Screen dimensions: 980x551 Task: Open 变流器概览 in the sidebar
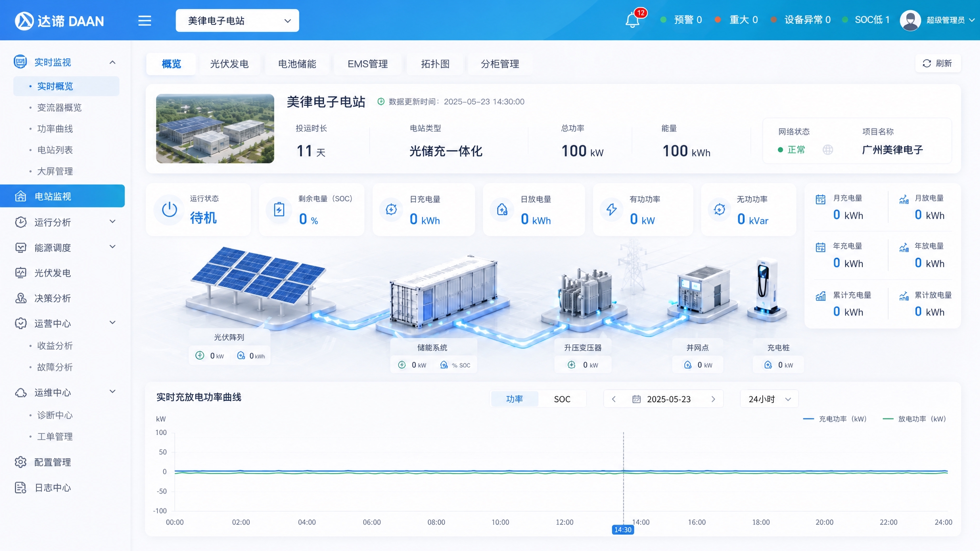(59, 107)
